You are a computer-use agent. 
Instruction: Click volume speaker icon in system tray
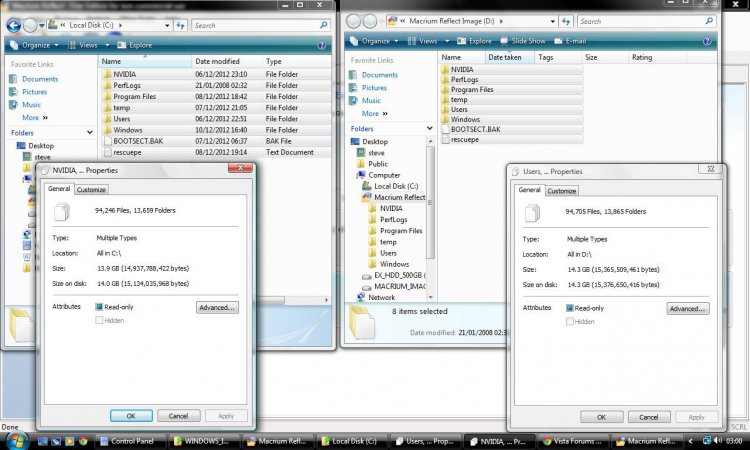(x=717, y=440)
